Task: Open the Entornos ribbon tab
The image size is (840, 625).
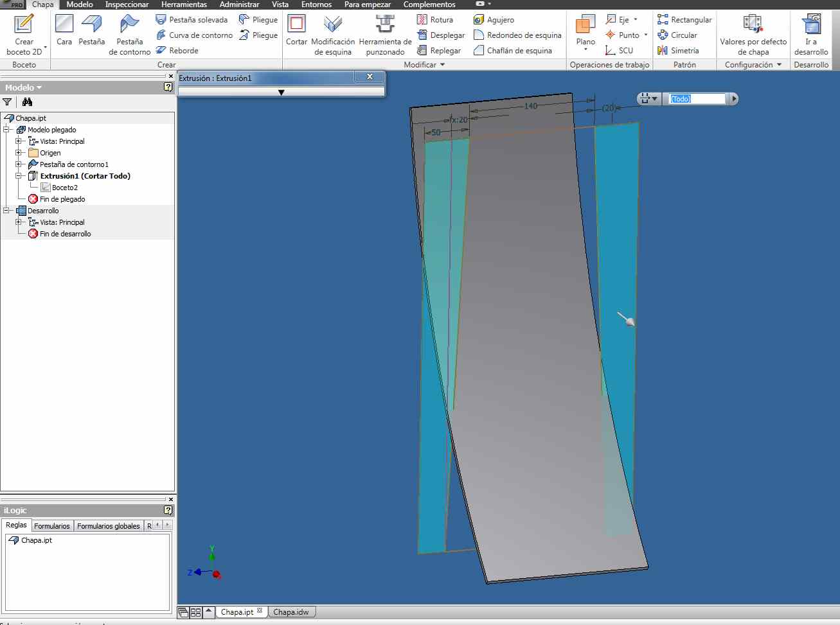Action: (x=317, y=4)
